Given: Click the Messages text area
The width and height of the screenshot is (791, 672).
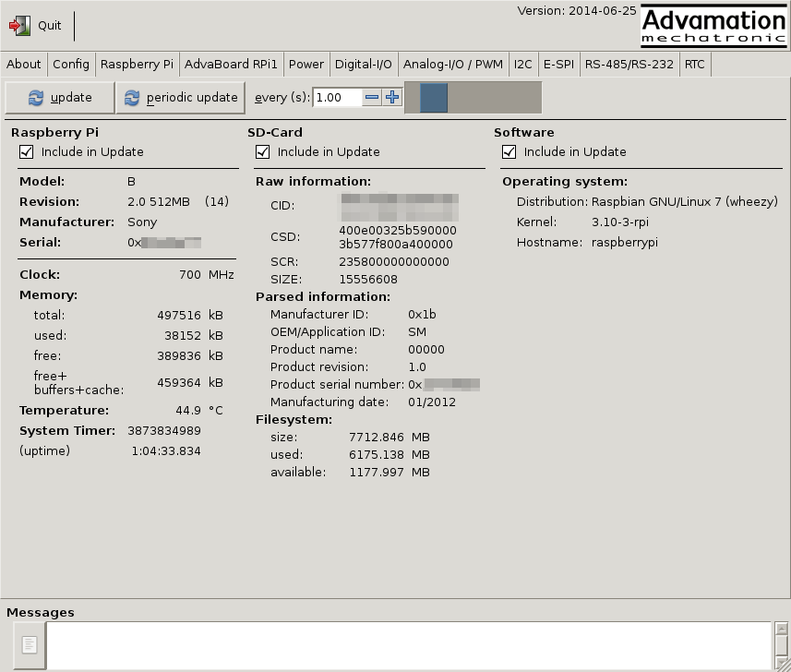Looking at the screenshot, I should click(x=409, y=645).
